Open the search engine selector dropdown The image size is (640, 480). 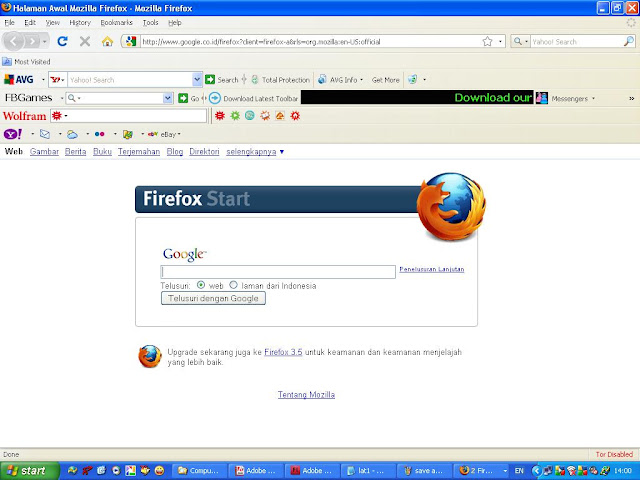pos(520,41)
